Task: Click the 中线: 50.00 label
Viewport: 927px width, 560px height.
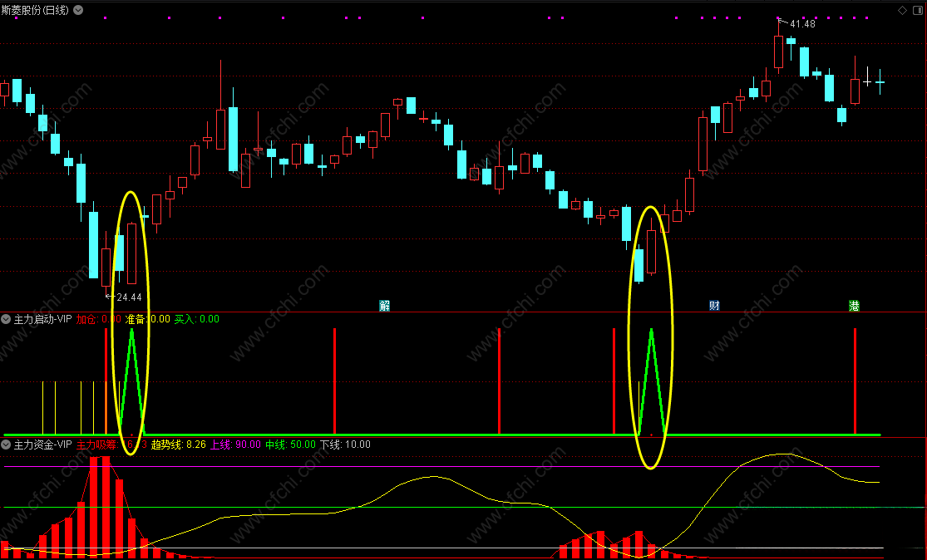Action: 290,445
